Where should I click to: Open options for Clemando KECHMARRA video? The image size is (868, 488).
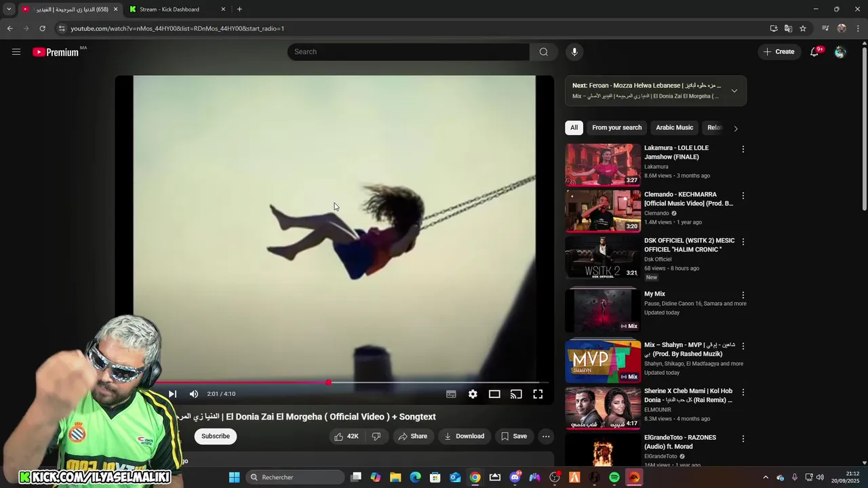click(743, 196)
